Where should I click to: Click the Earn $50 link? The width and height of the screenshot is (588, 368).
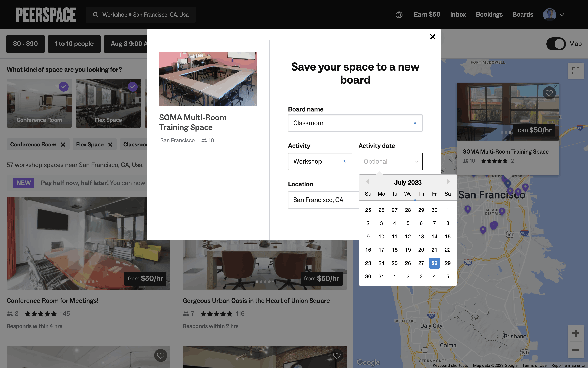pos(427,15)
